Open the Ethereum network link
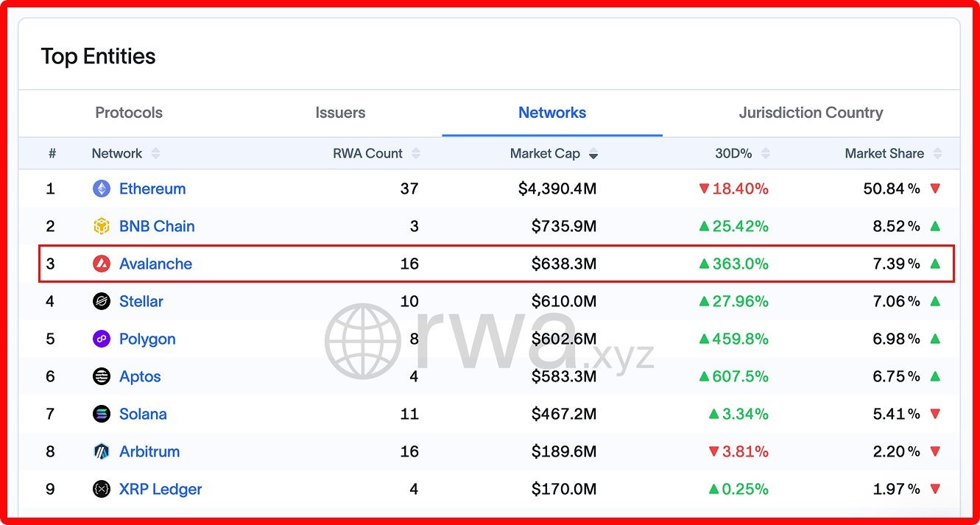The width and height of the screenshot is (980, 525). (152, 188)
